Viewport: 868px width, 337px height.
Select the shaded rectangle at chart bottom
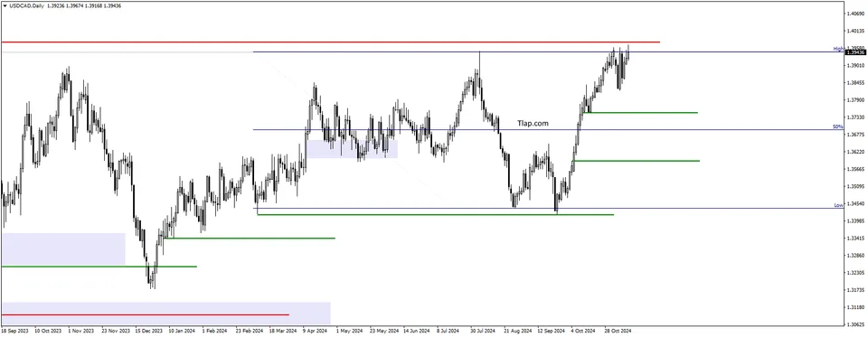point(166,314)
